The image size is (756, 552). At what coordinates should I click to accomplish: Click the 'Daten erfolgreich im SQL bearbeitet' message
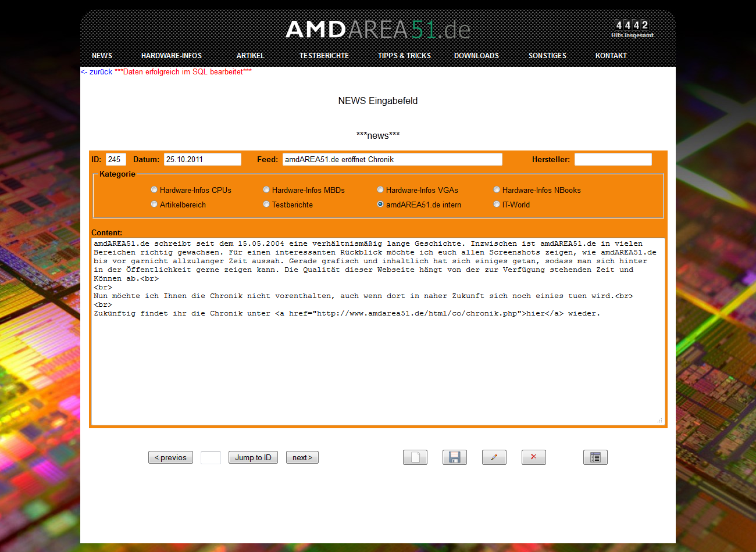pos(183,72)
